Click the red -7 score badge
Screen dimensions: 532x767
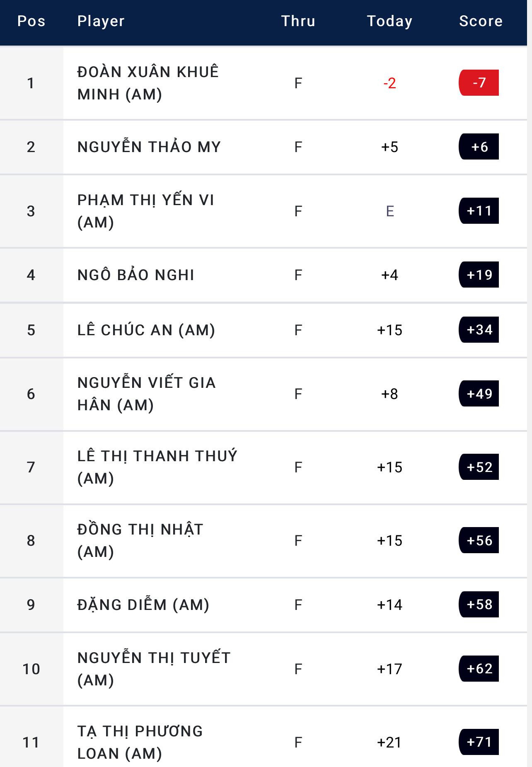coord(479,83)
